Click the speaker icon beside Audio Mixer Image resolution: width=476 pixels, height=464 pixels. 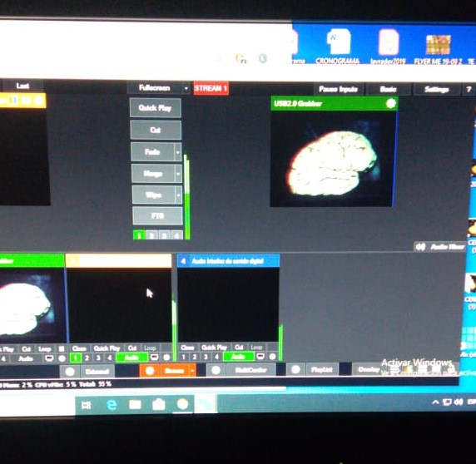pyautogui.click(x=421, y=247)
